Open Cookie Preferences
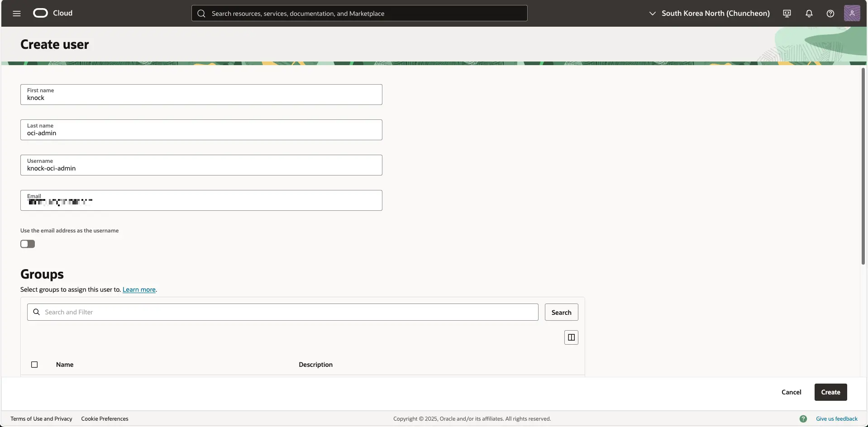The height and width of the screenshot is (427, 868). click(x=105, y=418)
